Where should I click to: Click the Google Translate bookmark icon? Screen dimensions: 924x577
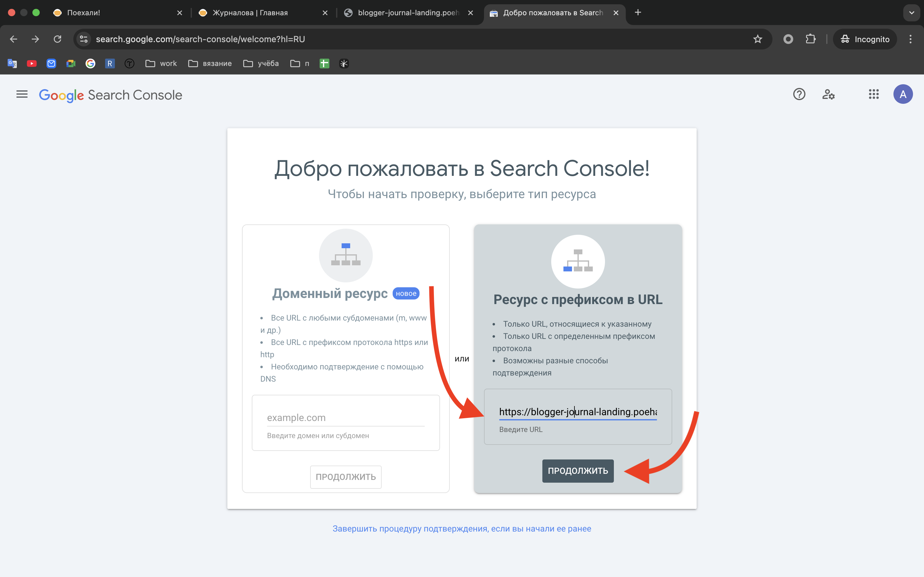click(x=12, y=64)
